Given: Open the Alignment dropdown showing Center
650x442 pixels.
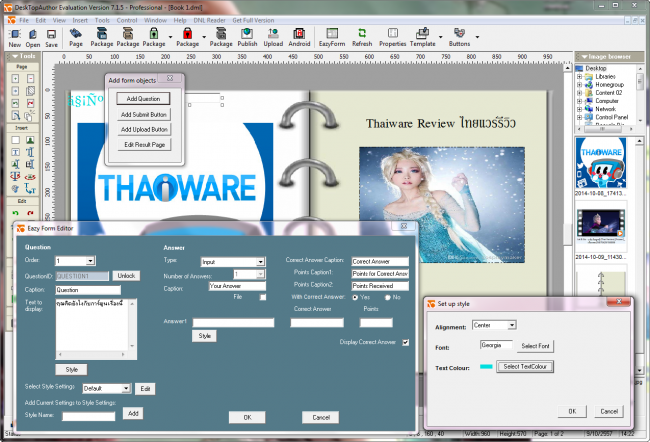Looking at the screenshot, I should 512,325.
